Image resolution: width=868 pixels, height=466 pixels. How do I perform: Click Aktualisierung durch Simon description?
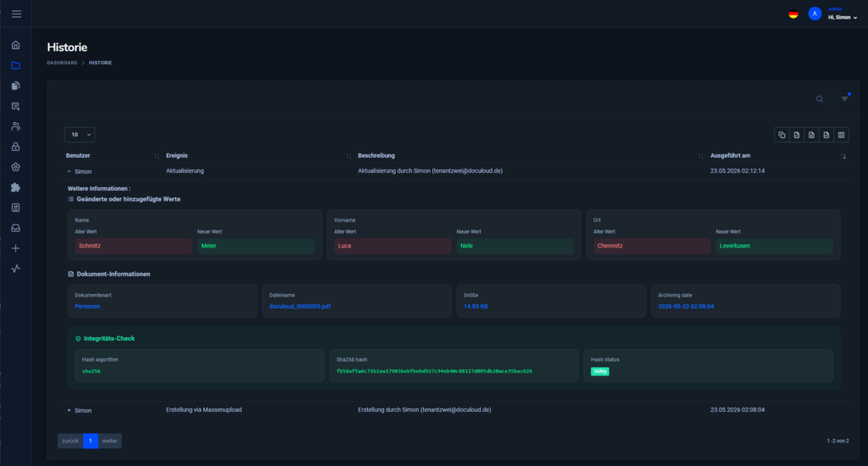(x=430, y=171)
